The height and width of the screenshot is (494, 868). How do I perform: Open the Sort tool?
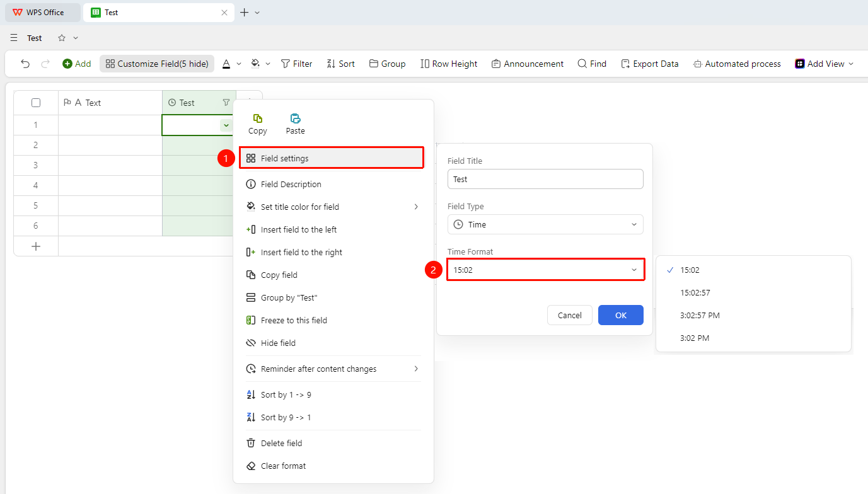click(340, 64)
